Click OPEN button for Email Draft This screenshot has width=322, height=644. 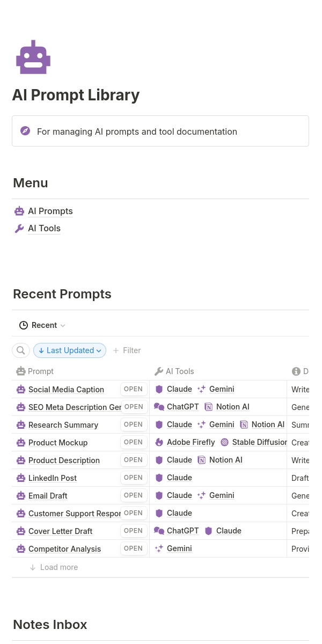tap(133, 495)
